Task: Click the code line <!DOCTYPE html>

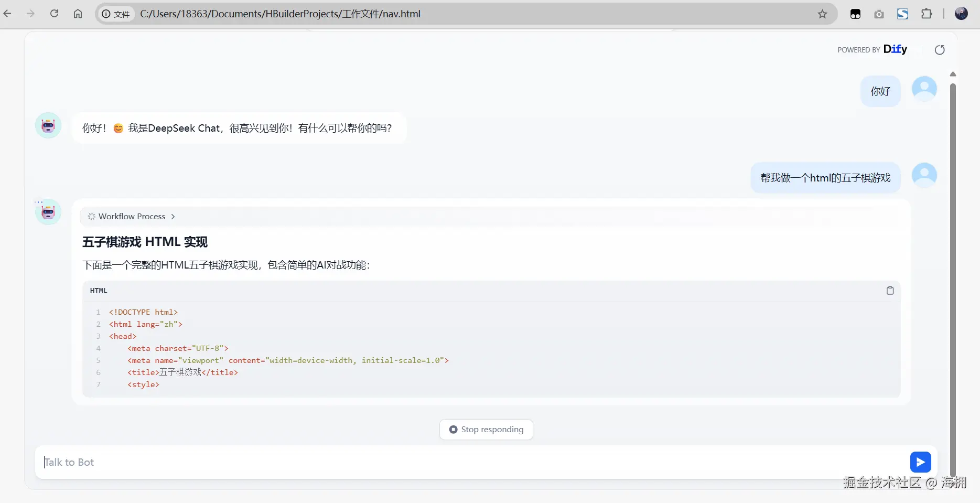Action: click(x=143, y=312)
